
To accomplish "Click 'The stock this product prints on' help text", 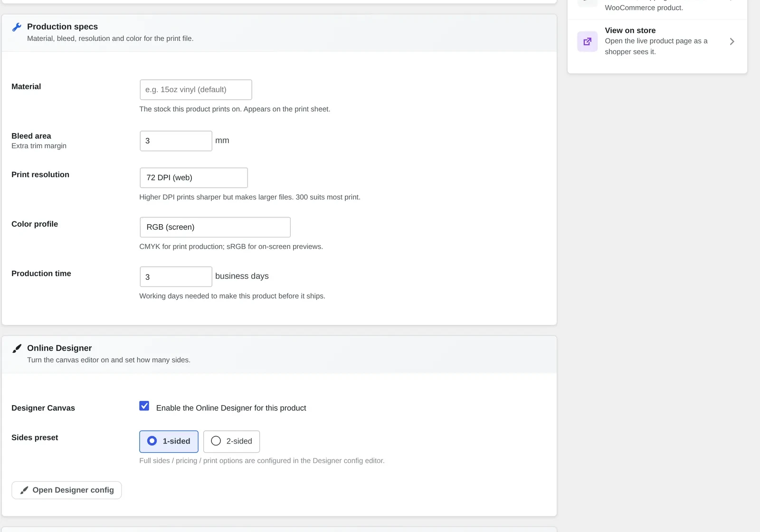I will (x=235, y=109).
